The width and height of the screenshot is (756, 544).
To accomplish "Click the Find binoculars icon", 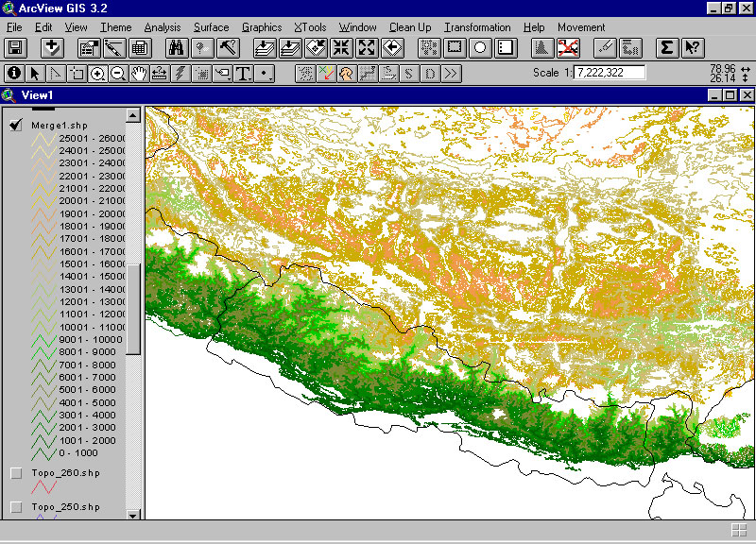I will [176, 47].
